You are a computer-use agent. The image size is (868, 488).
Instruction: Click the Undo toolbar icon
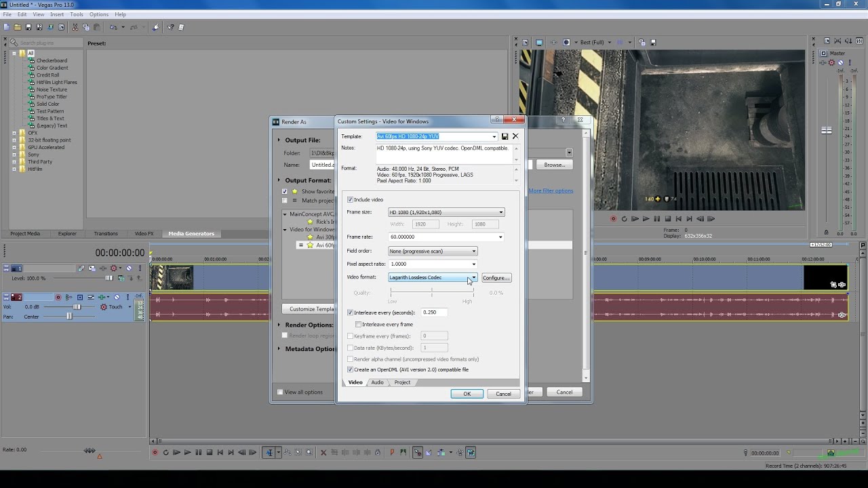click(113, 27)
